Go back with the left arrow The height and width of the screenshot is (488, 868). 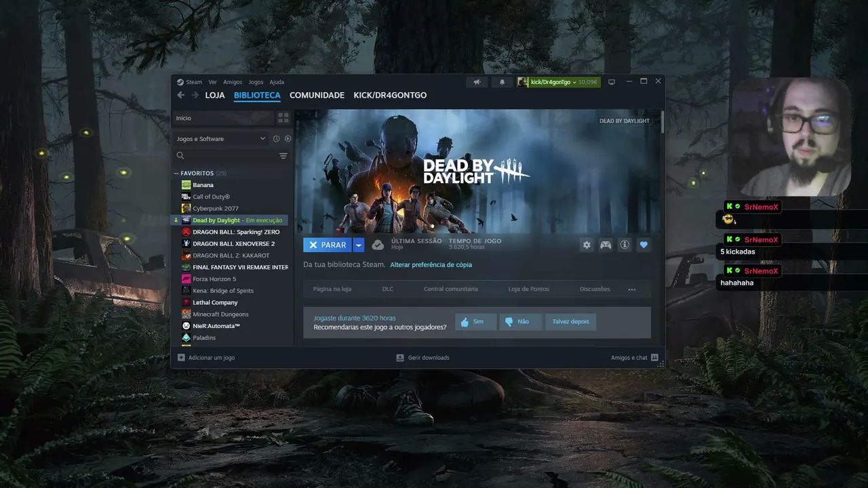pos(180,96)
